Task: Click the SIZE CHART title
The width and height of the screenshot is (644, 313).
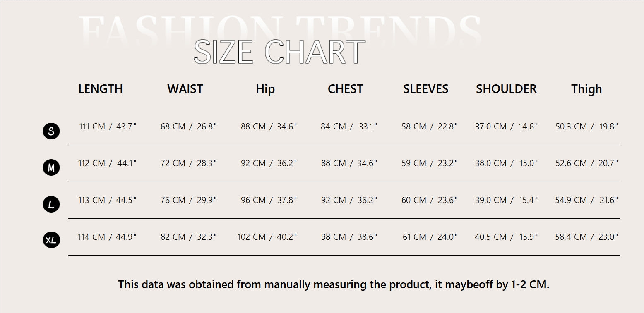Action: pos(279,52)
